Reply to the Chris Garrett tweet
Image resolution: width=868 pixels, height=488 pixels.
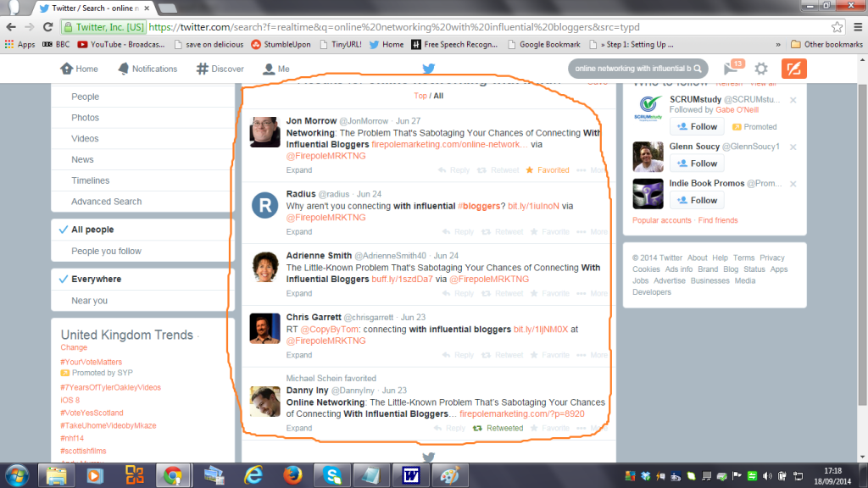[x=458, y=355]
